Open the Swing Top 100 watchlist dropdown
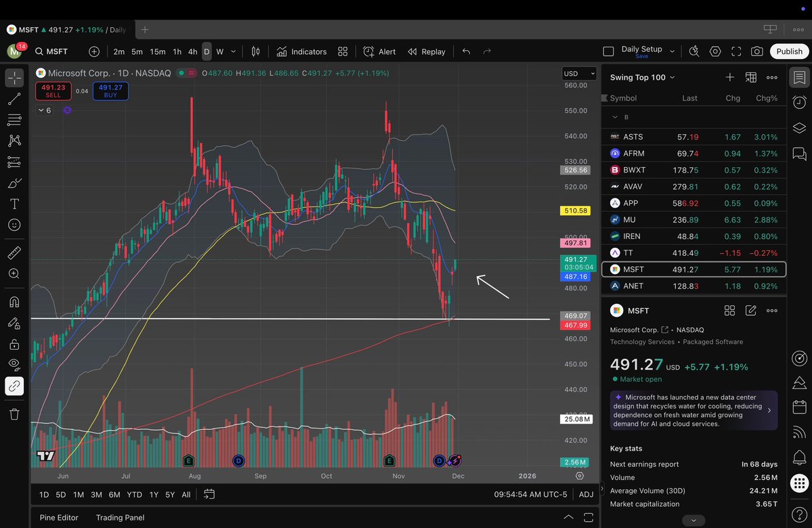The width and height of the screenshot is (812, 528). pyautogui.click(x=640, y=77)
